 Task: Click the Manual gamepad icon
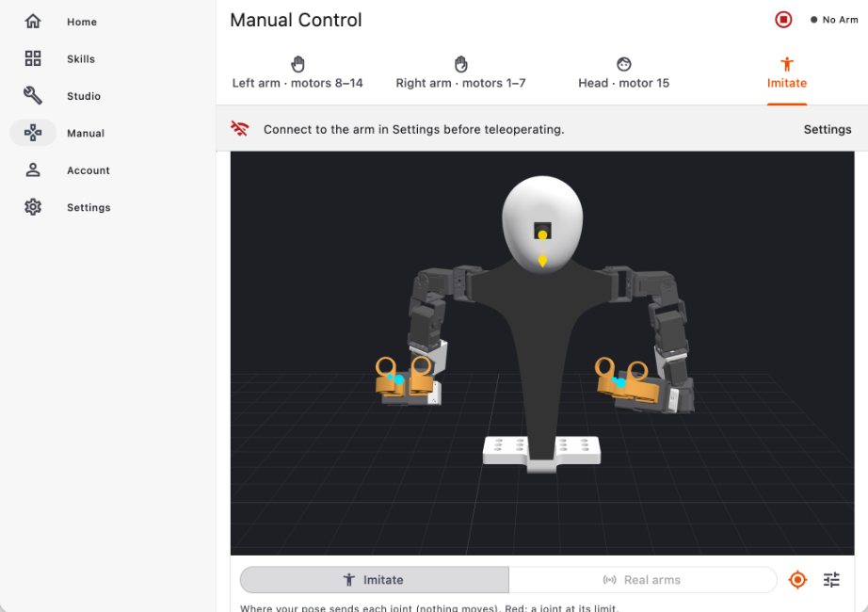click(x=33, y=133)
